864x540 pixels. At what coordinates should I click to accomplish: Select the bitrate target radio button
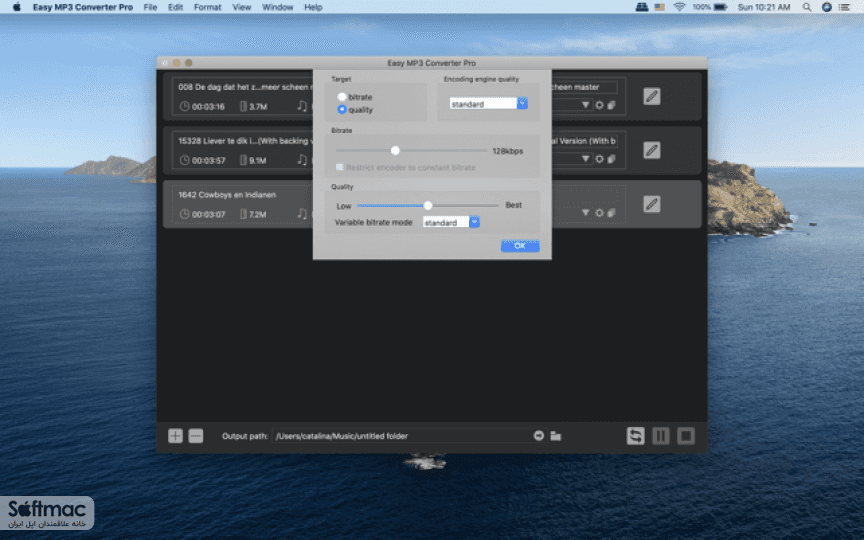coord(342,96)
